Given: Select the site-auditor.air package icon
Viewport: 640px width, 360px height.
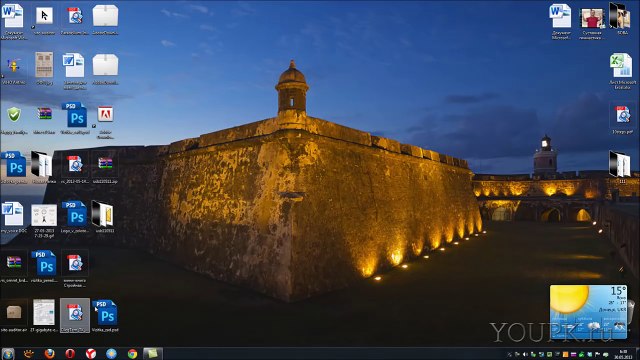Looking at the screenshot, I should tap(14, 313).
